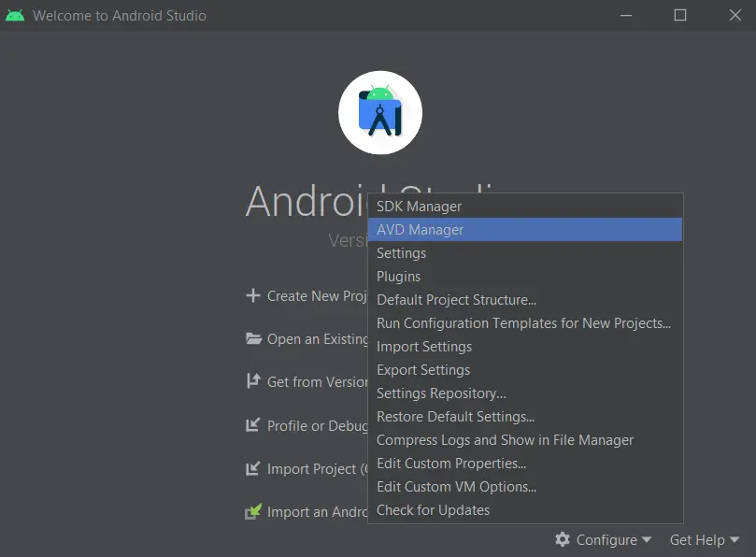This screenshot has height=557, width=756.
Task: Open Edit Custom Properties…
Action: [525, 464]
